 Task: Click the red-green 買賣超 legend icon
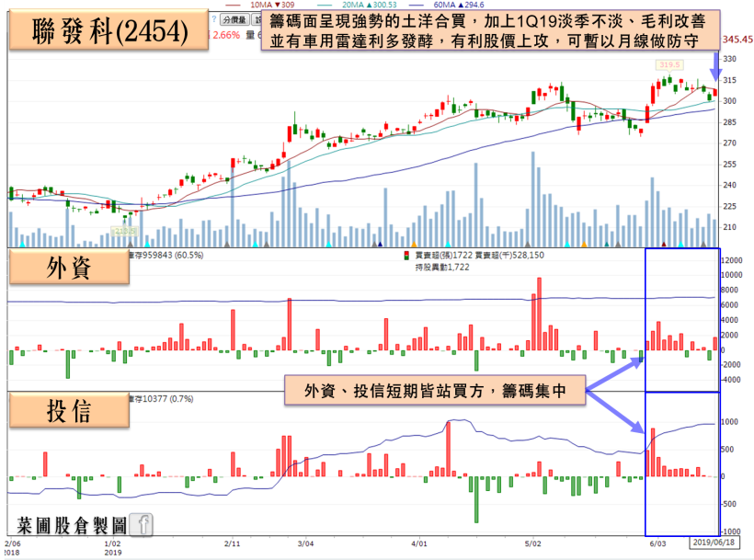coord(406,256)
